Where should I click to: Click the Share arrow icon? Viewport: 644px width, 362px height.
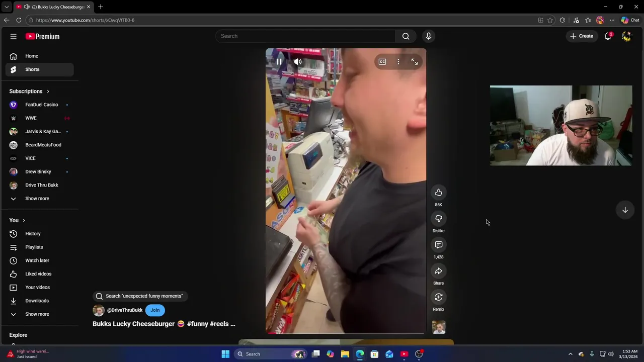(439, 271)
